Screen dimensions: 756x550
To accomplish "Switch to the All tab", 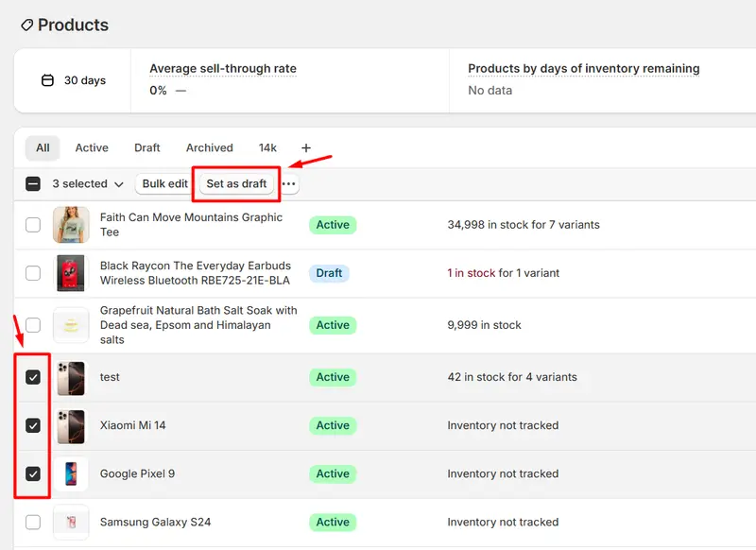I will 42,147.
